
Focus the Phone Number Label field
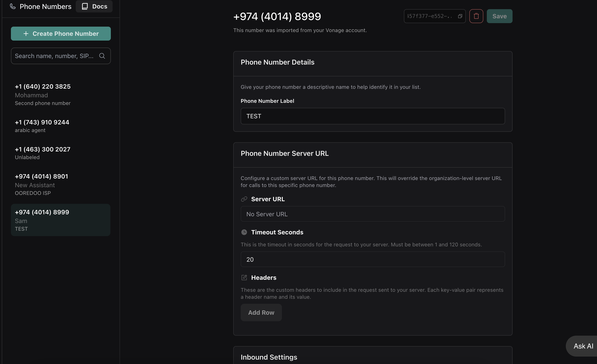[x=372, y=116]
